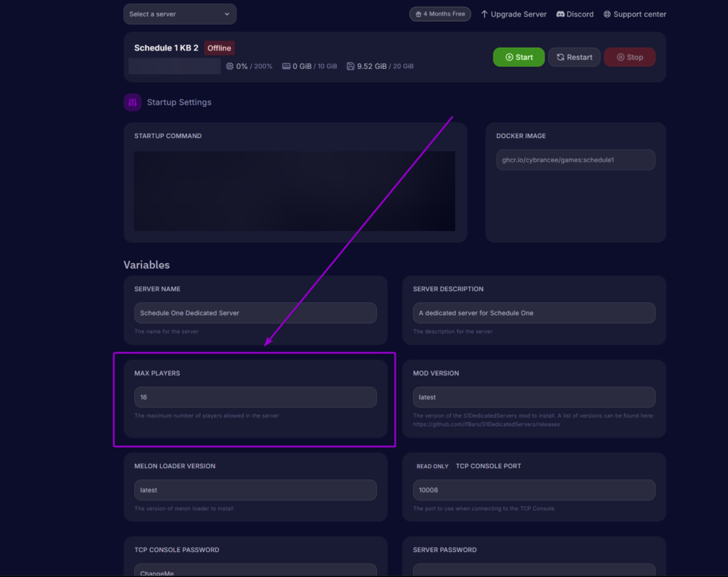This screenshot has width=728, height=577.
Task: Click the READ ONLY label
Action: [432, 467]
